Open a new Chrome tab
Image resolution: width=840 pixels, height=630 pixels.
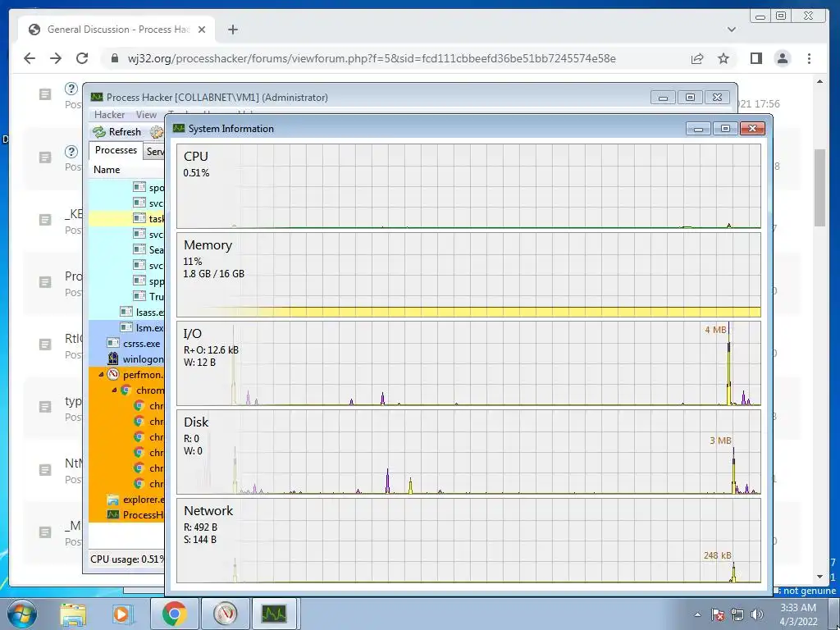(x=232, y=30)
